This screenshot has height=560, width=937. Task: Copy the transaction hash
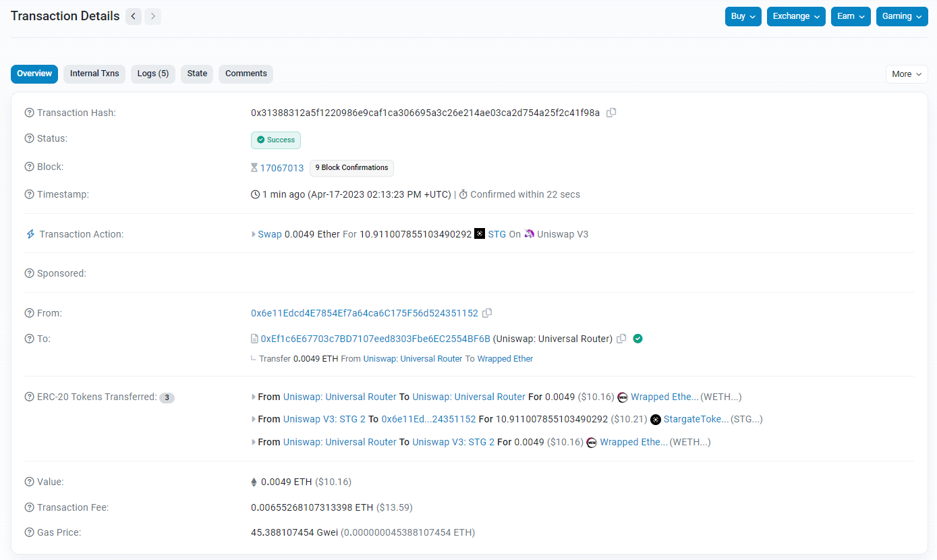pyautogui.click(x=611, y=113)
